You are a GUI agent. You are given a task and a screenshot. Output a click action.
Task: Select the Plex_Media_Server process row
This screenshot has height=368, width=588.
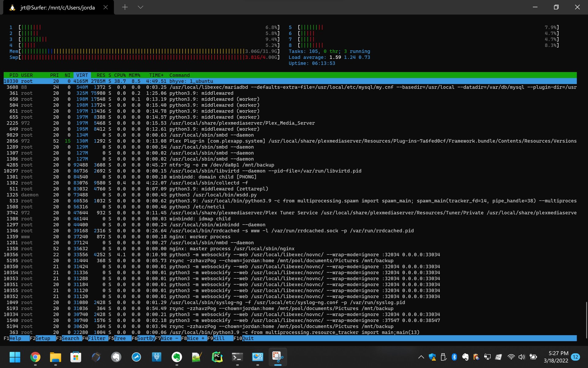[290, 123]
